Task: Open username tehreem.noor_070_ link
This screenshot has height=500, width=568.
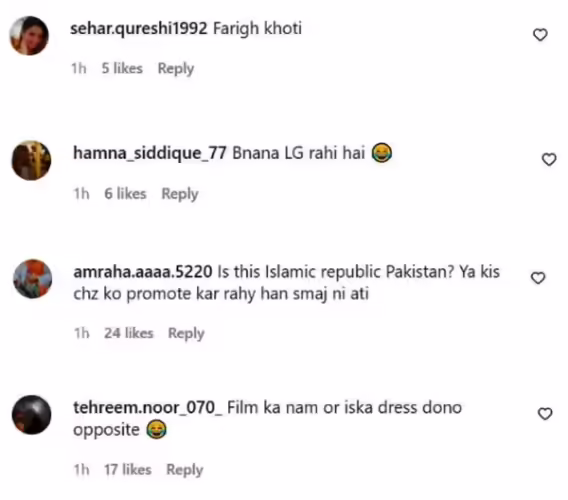Action: [148, 408]
